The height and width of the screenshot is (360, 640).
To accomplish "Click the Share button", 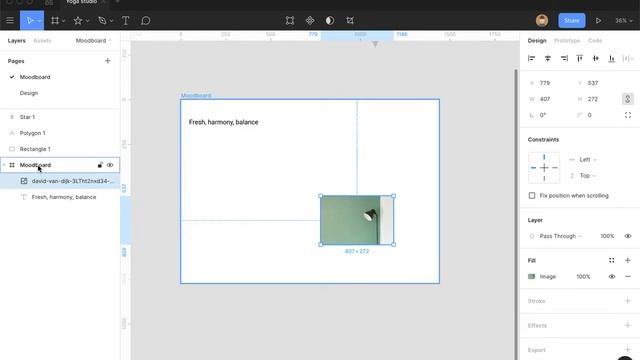I will [571, 20].
